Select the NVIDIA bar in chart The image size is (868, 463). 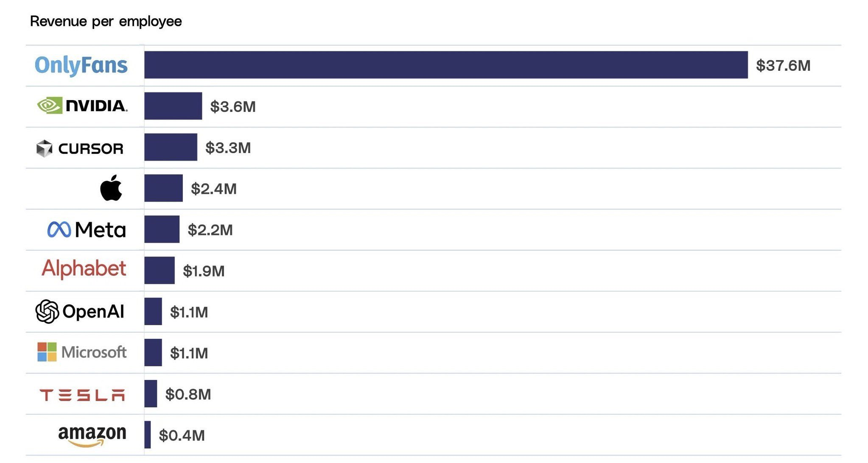[173, 106]
